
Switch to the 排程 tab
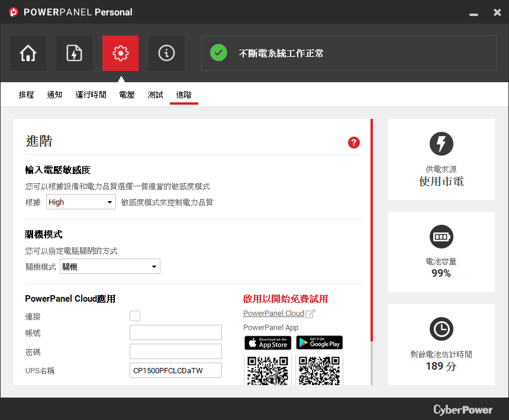point(26,95)
